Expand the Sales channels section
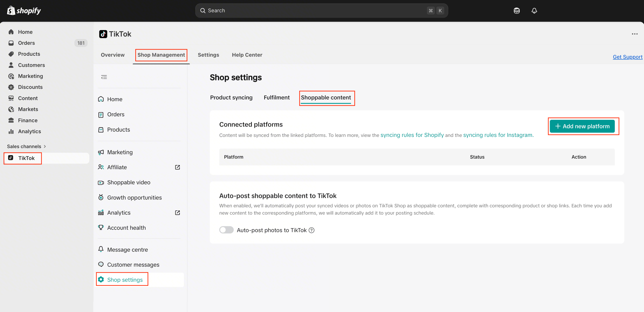This screenshot has width=644, height=312. [x=27, y=147]
